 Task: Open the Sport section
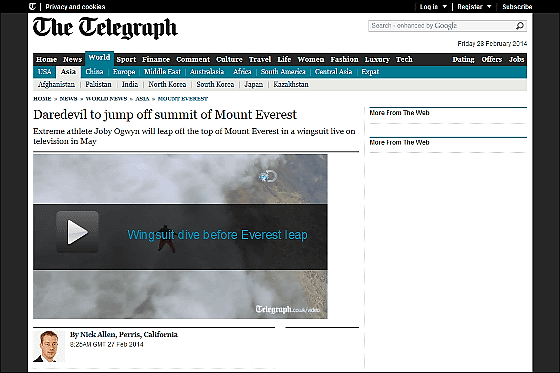(x=126, y=59)
